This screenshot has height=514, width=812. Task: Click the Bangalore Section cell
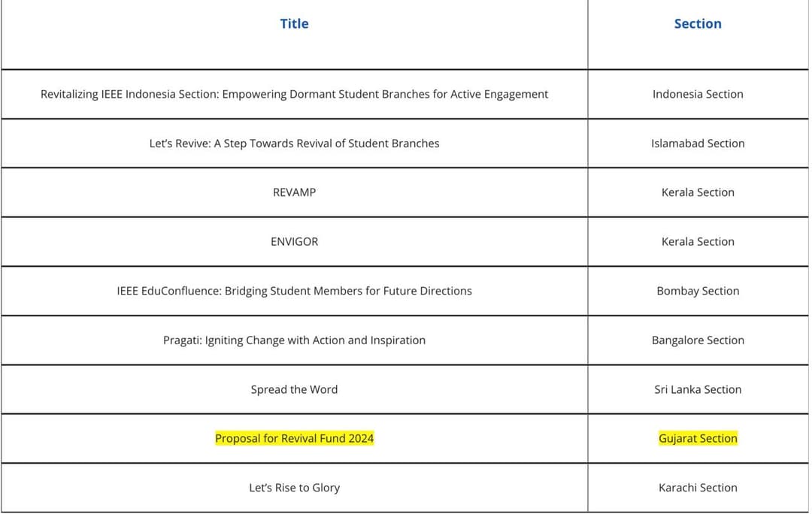tap(698, 340)
